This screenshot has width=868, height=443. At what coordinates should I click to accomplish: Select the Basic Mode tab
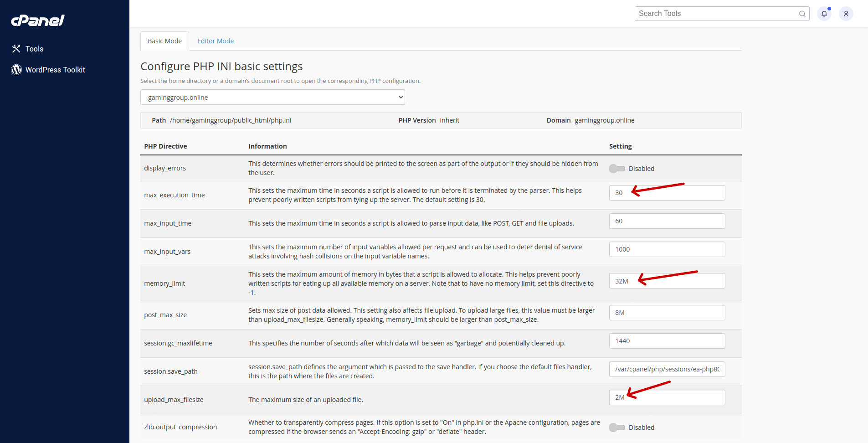[164, 41]
